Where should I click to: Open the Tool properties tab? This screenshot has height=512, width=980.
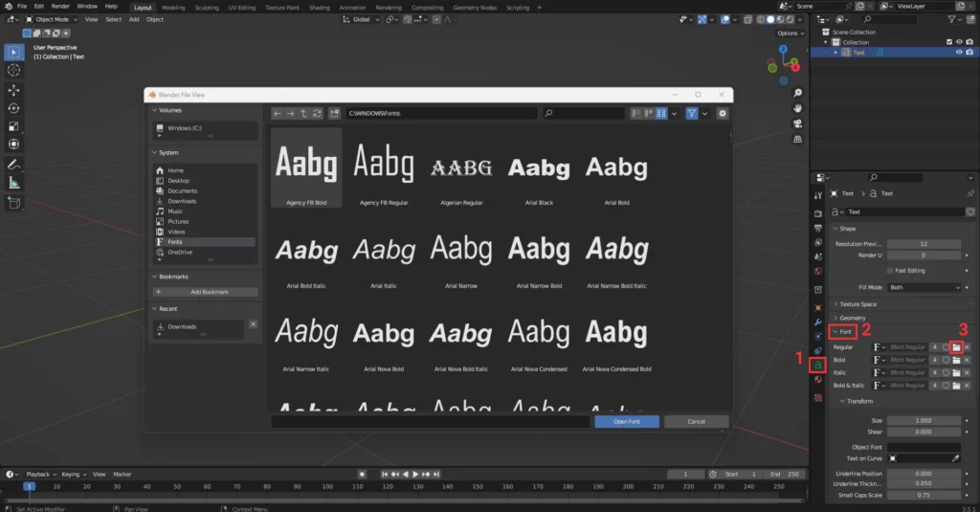[x=817, y=195]
